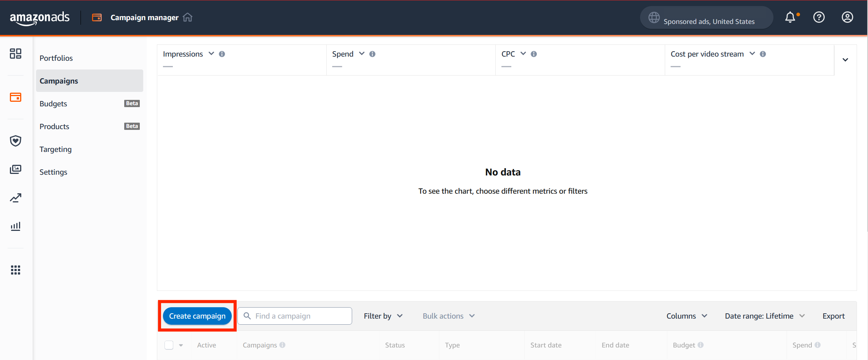Open the Columns dropdown
This screenshot has height=360, width=868.
pos(686,316)
